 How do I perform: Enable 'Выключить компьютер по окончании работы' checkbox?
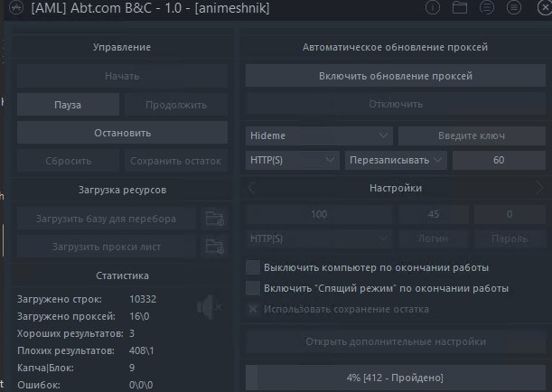(253, 268)
